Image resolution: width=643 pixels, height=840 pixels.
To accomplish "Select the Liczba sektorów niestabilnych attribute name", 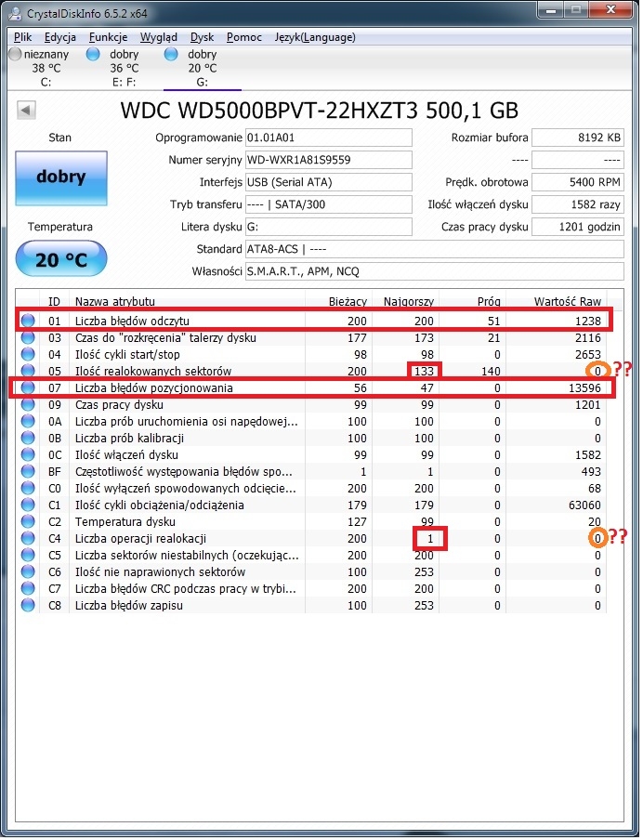I will [187, 555].
